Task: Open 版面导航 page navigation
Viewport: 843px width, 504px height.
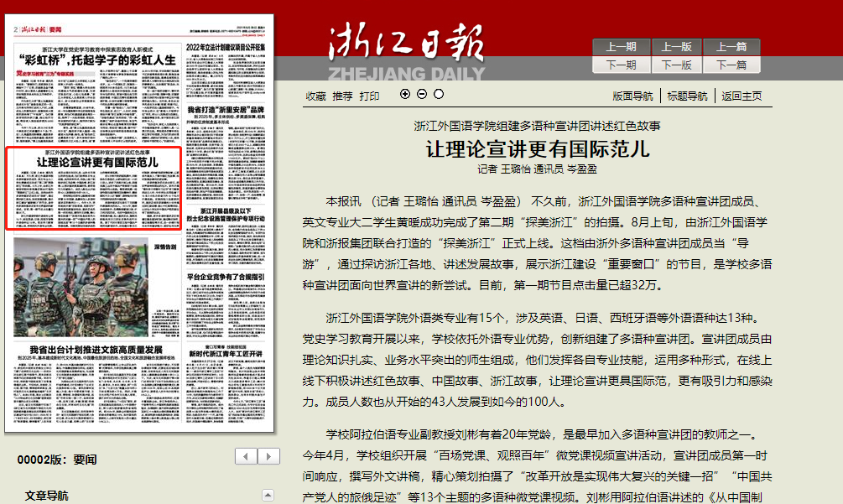Action: coord(632,96)
